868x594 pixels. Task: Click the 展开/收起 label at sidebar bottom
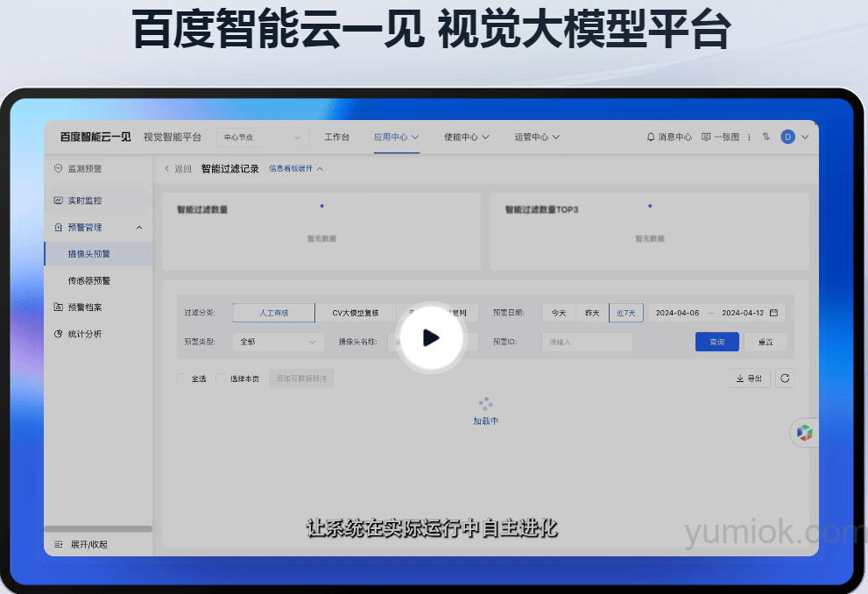click(88, 544)
